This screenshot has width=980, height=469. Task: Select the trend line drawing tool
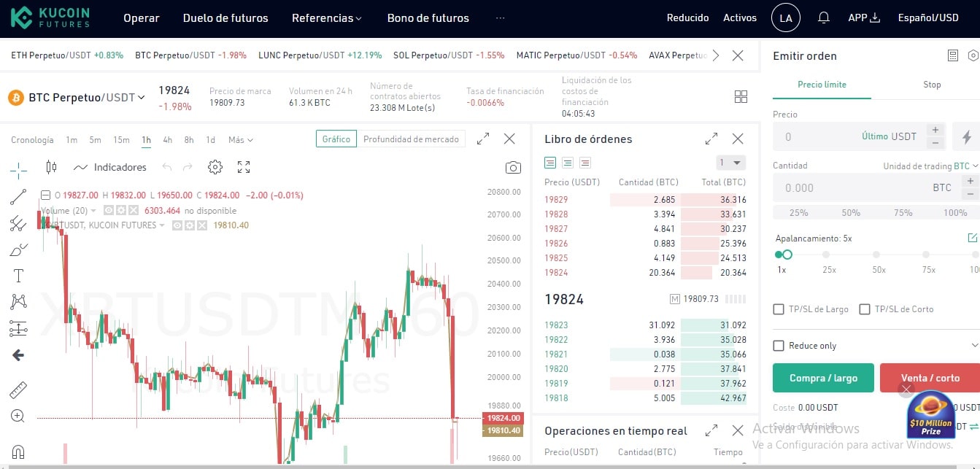pos(18,197)
